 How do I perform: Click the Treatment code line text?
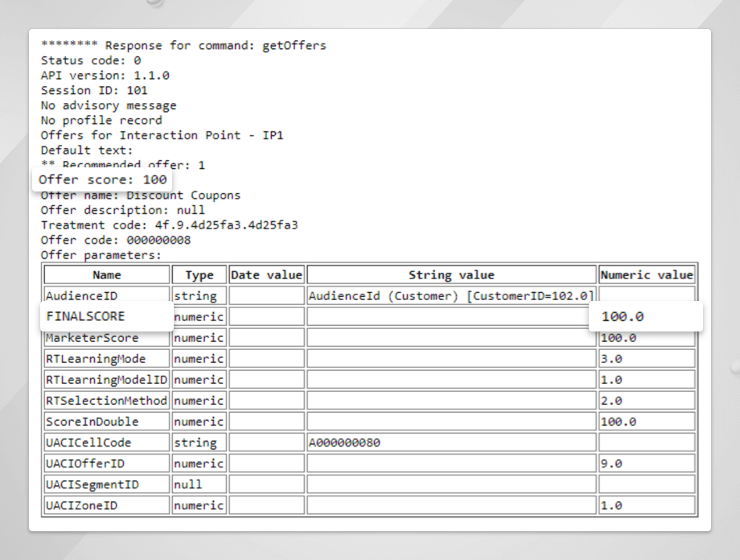tap(169, 225)
